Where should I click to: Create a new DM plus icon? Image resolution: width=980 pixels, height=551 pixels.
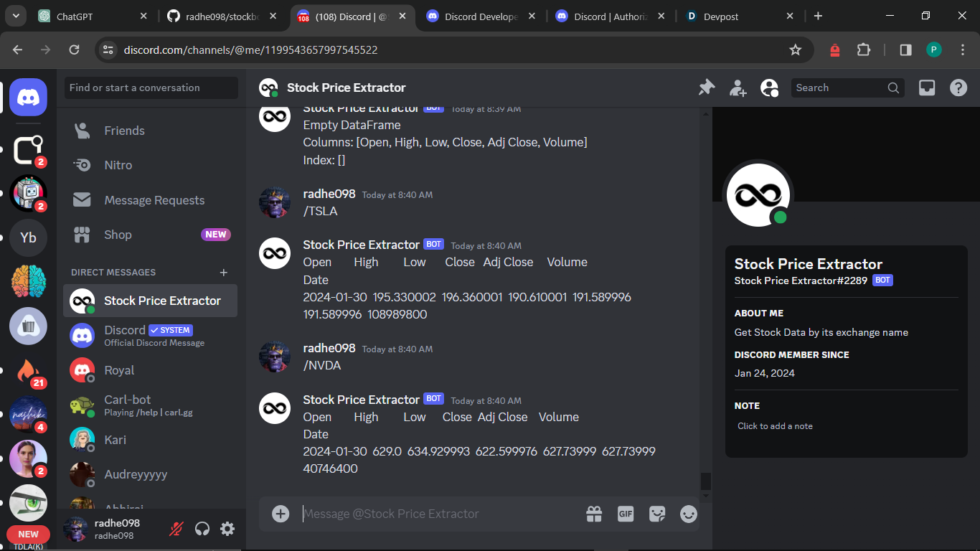224,273
